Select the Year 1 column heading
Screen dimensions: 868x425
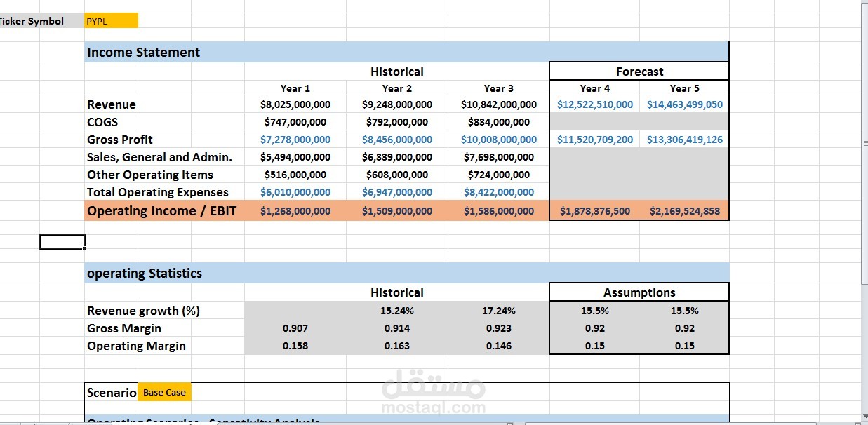[295, 88]
